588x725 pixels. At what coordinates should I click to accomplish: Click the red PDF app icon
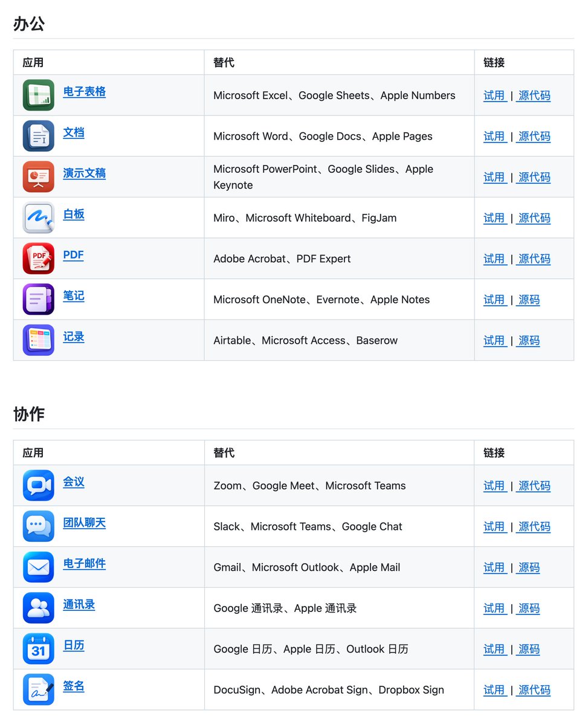pyautogui.click(x=39, y=259)
